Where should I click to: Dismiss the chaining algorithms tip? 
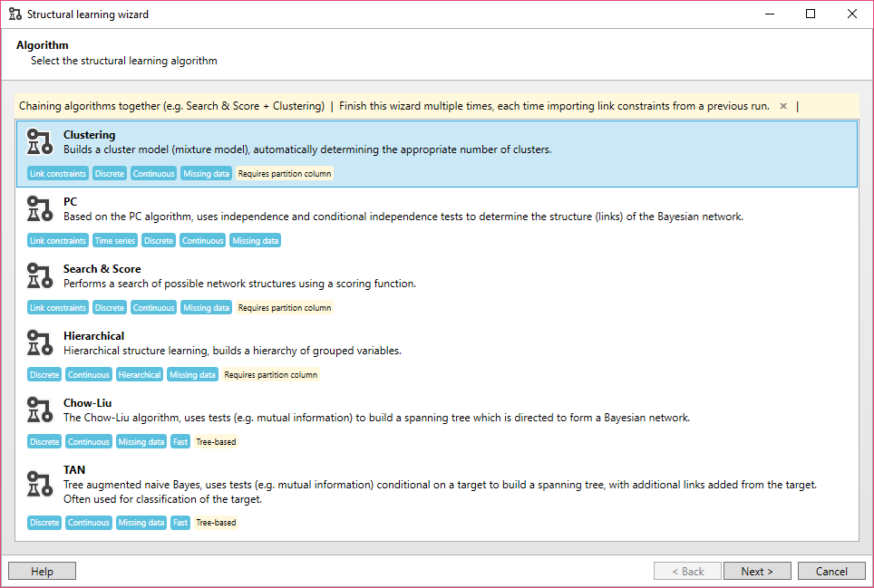tap(783, 106)
